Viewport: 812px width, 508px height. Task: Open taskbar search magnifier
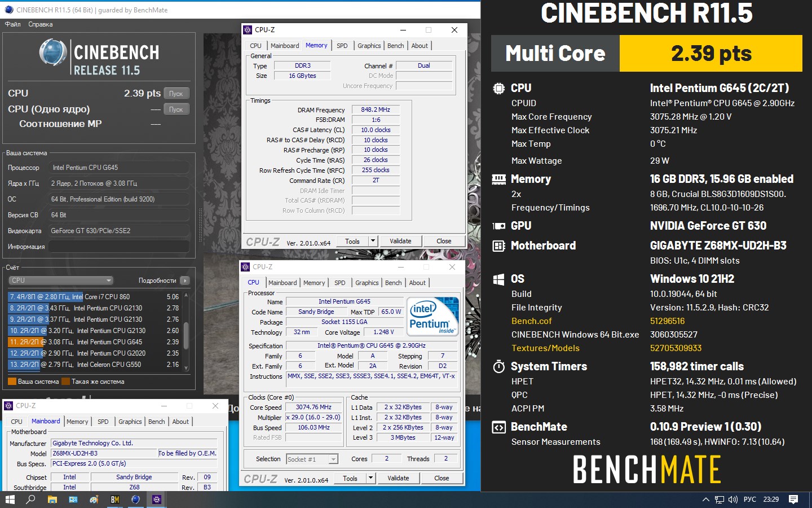(x=31, y=500)
